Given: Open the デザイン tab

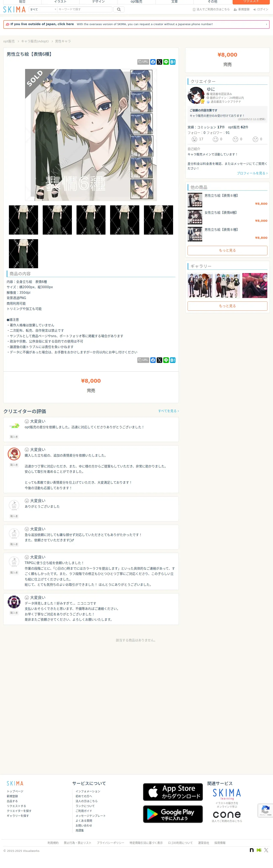Looking at the screenshot, I should pyautogui.click(x=98, y=2).
